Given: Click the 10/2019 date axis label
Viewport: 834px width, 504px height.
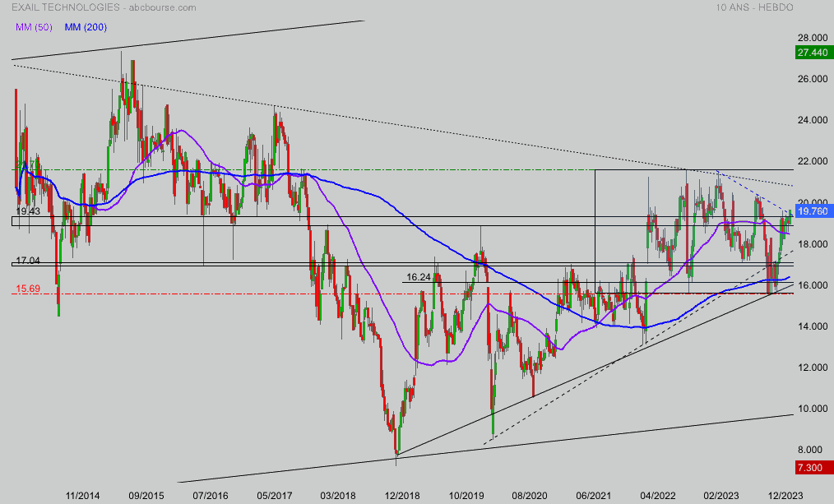Looking at the screenshot, I should click(x=466, y=496).
